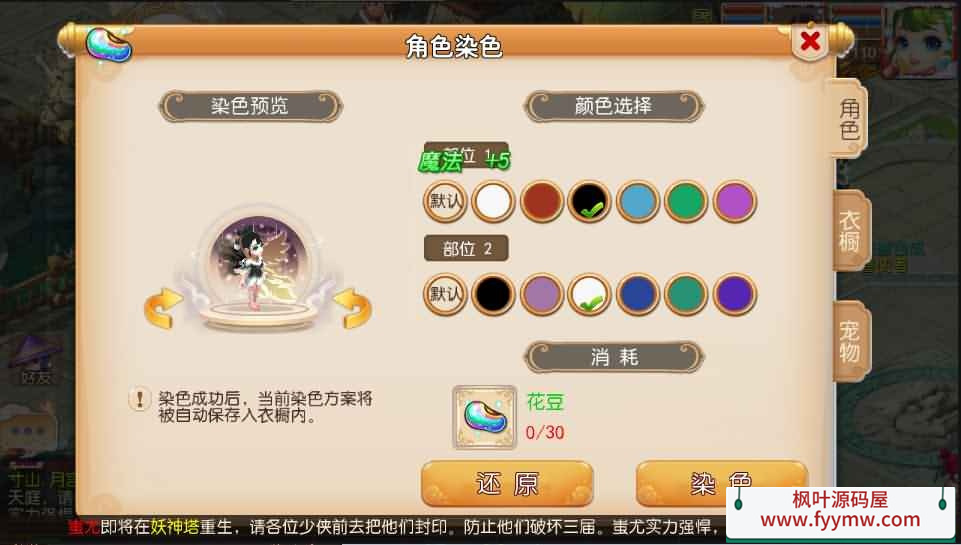Tap the exclamation info icon
The width and height of the screenshot is (961, 545).
[x=140, y=399]
